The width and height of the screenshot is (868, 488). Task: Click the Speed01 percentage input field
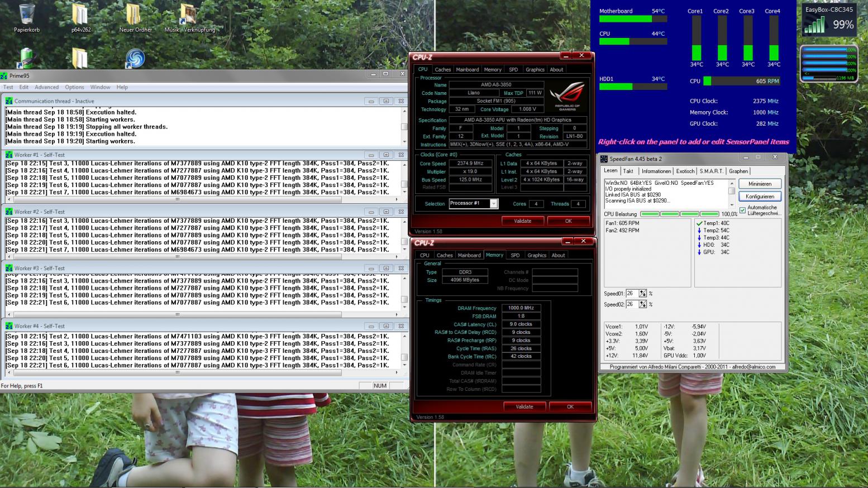click(632, 294)
